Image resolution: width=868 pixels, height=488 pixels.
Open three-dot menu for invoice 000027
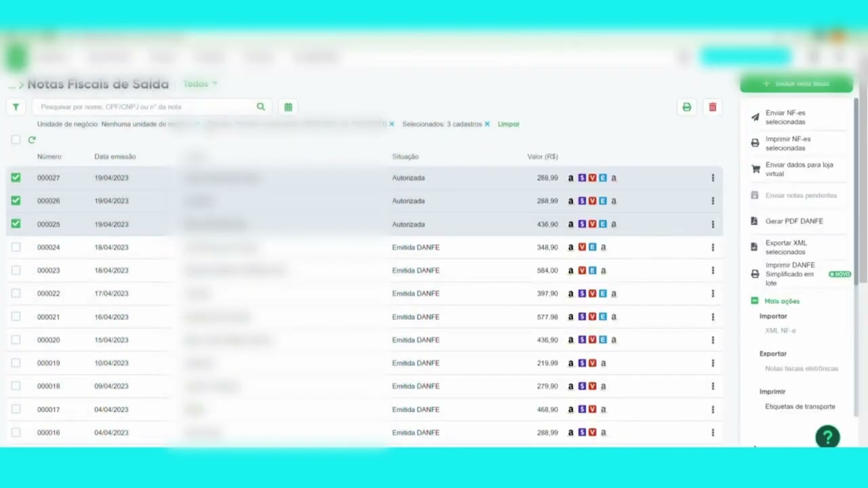(712, 178)
